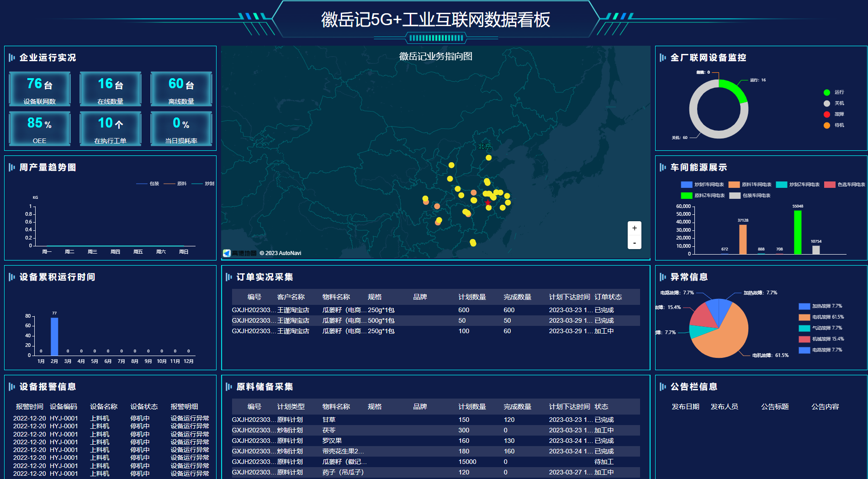
Task: Select the southernmost yellow marker on the map
Action: pyautogui.click(x=473, y=243)
